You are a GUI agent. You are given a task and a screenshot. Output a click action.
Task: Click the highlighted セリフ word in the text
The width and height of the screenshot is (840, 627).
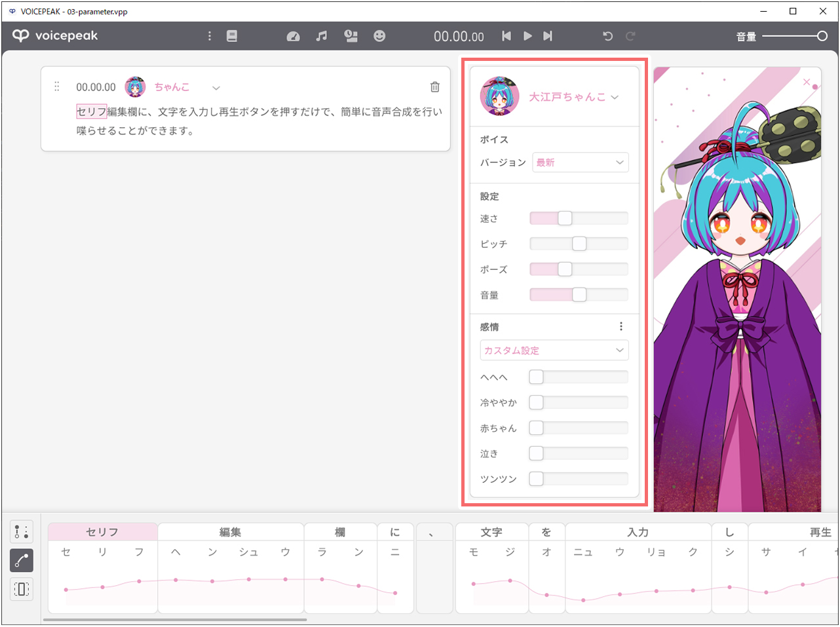point(92,112)
